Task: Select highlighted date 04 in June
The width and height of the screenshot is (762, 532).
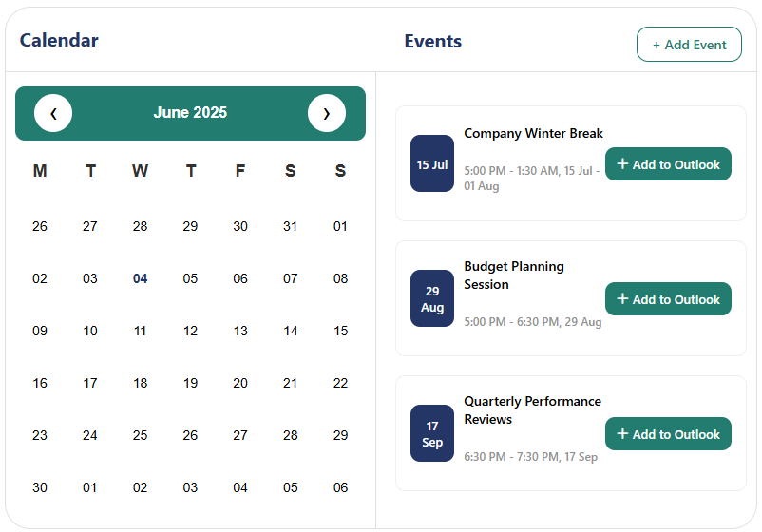Action: point(140,279)
